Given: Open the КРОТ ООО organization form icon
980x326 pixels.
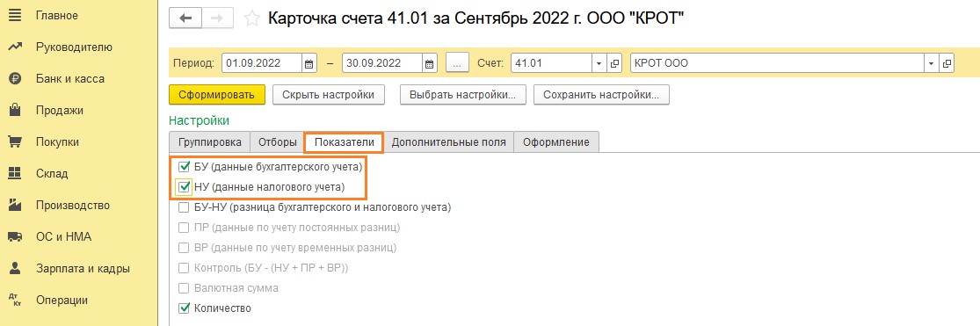Looking at the screenshot, I should point(947,63).
